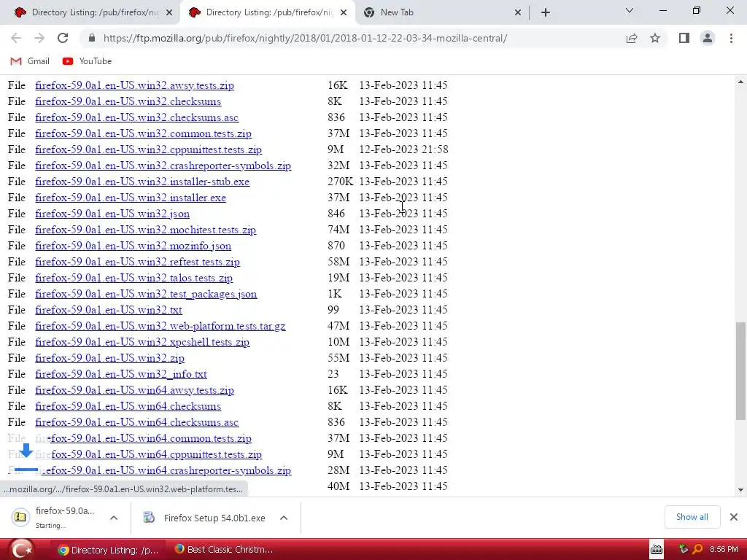Viewport: 747px width, 560px height.
Task: Close the downloads bar
Action: coord(734,517)
